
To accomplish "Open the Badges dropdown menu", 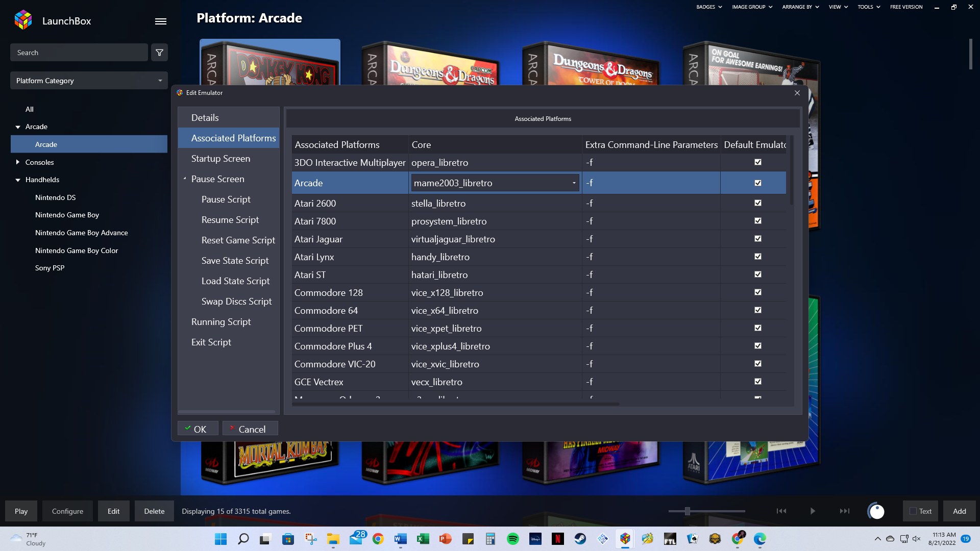I will 709,7.
